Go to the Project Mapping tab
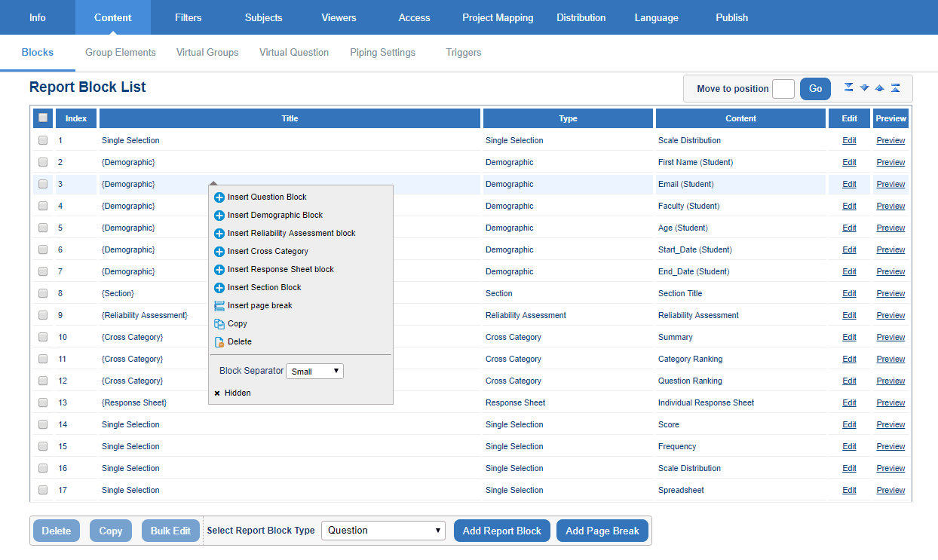 (x=498, y=17)
